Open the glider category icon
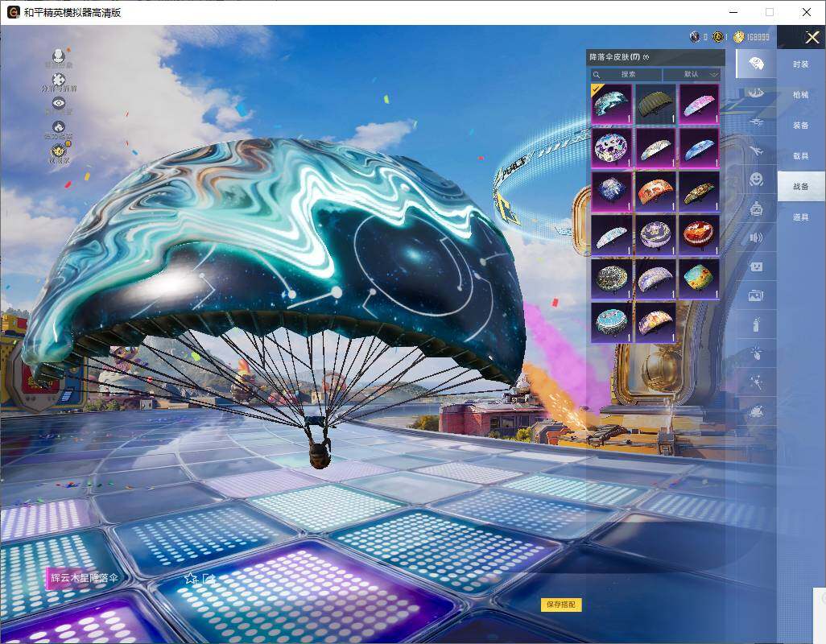This screenshot has height=644, width=826. coord(757,122)
